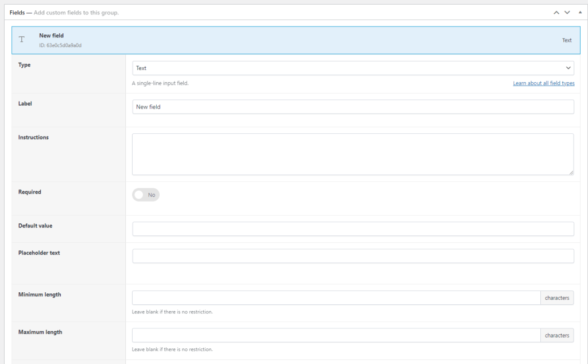The width and height of the screenshot is (588, 364).
Task: Click the characters suffix for Maximum length
Action: (x=556, y=335)
